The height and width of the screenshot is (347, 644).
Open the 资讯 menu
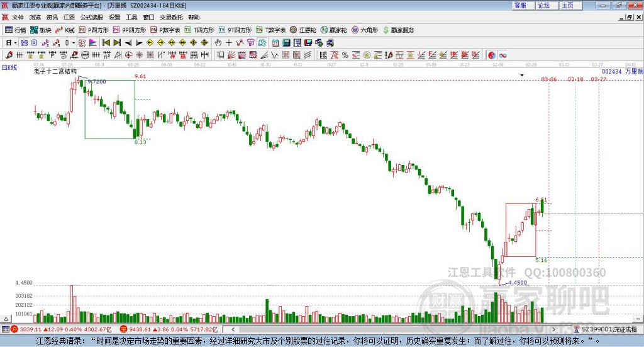point(52,17)
